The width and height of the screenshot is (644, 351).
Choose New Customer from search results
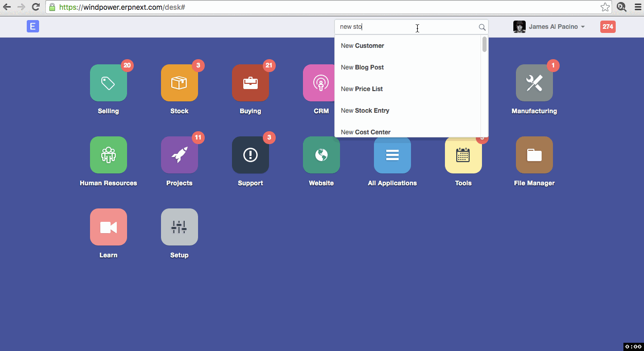point(363,46)
